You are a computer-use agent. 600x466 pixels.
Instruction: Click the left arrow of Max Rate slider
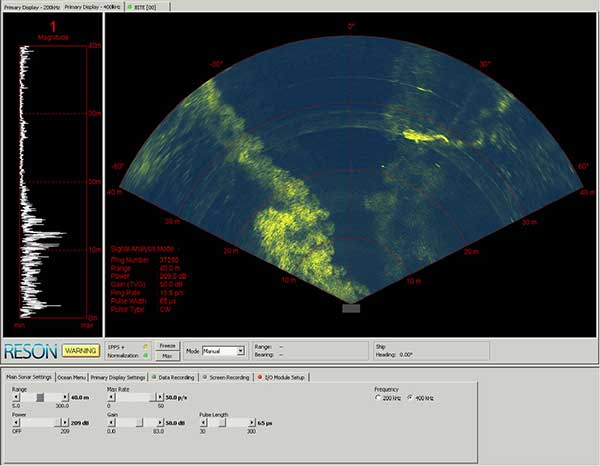point(109,397)
